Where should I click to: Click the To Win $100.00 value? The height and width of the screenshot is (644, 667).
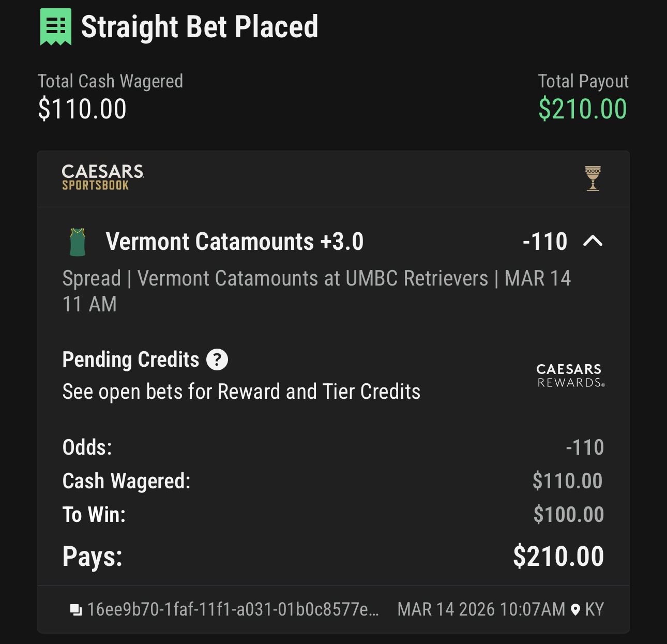568,515
